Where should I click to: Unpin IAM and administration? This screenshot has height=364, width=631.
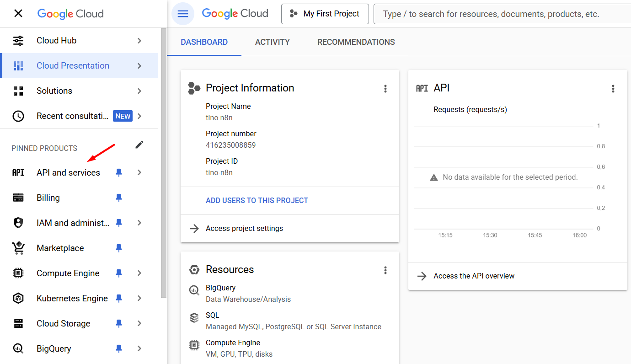[x=119, y=223]
